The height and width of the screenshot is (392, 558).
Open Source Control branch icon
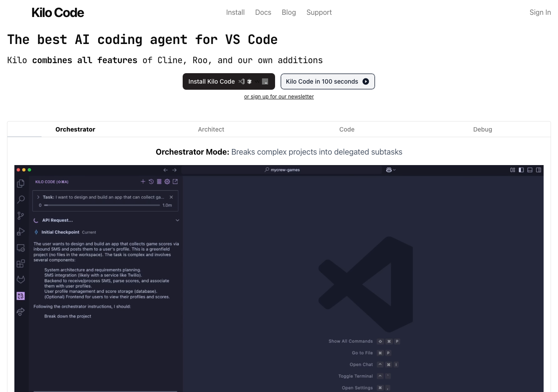[x=20, y=216]
